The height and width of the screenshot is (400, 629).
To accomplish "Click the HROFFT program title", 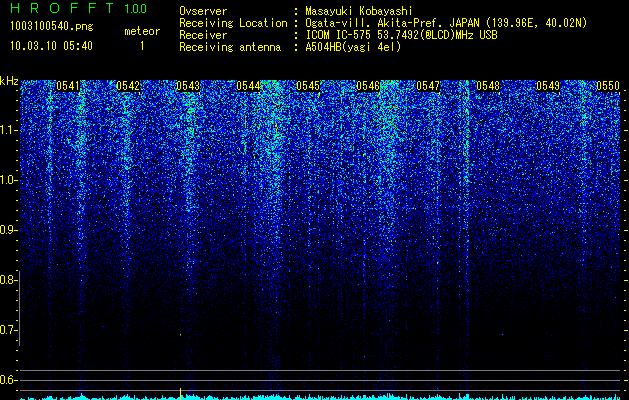I will pos(62,8).
